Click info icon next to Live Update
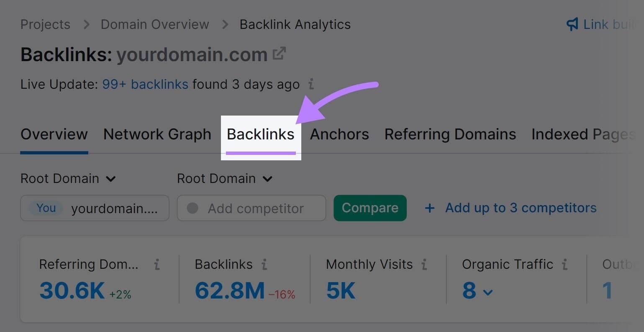The image size is (644, 332). click(311, 84)
